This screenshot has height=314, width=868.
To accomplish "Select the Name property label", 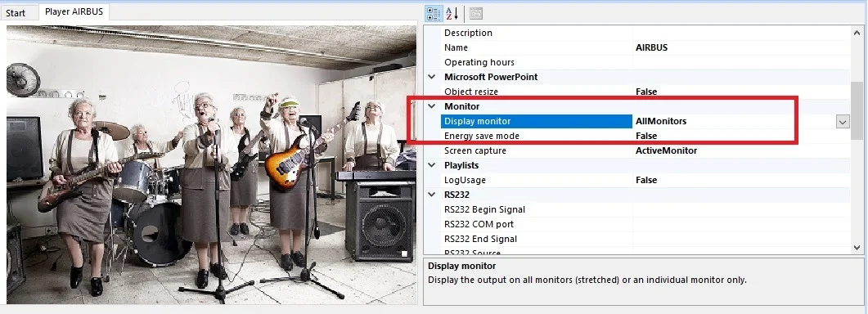I will (x=456, y=47).
